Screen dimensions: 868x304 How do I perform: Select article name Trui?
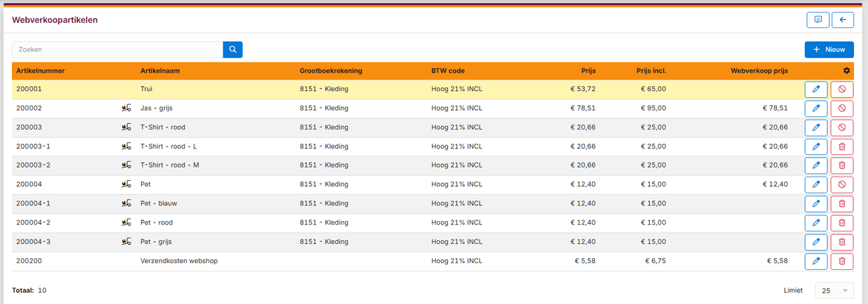coord(147,88)
